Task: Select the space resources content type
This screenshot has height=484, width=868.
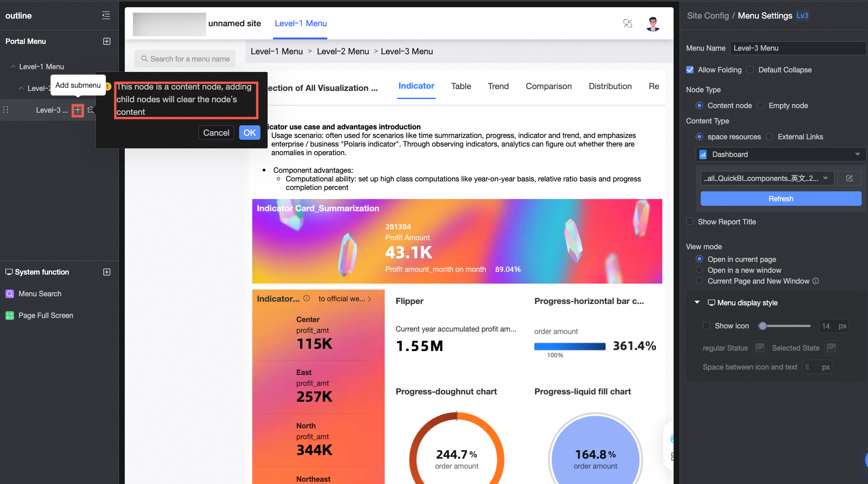Action: 699,137
